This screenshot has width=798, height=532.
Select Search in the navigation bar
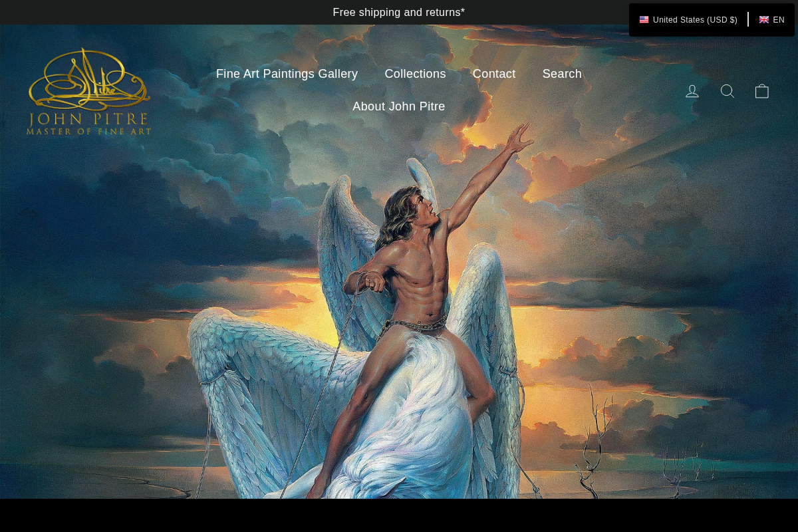(562, 74)
